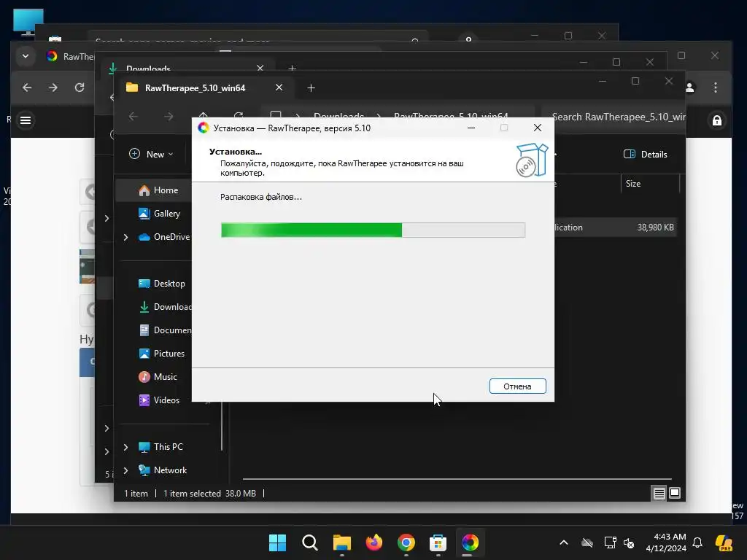This screenshot has width=747, height=560.
Task: Switch to Google Chrome on taskbar
Action: coord(406,542)
